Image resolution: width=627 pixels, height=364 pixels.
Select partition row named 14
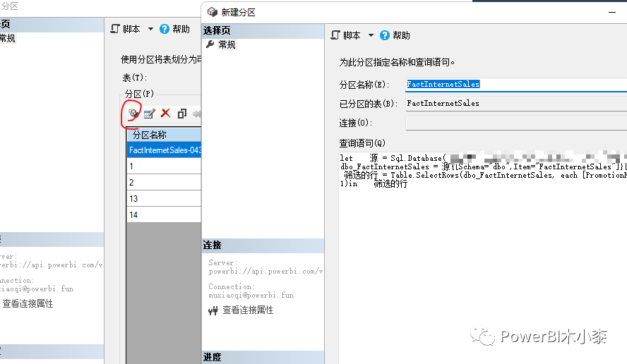[165, 214]
